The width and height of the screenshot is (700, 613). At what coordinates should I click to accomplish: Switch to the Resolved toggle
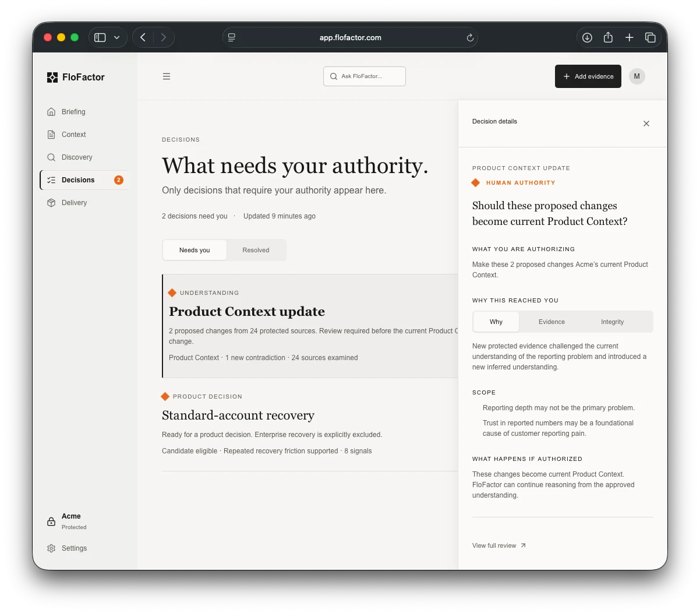(256, 250)
